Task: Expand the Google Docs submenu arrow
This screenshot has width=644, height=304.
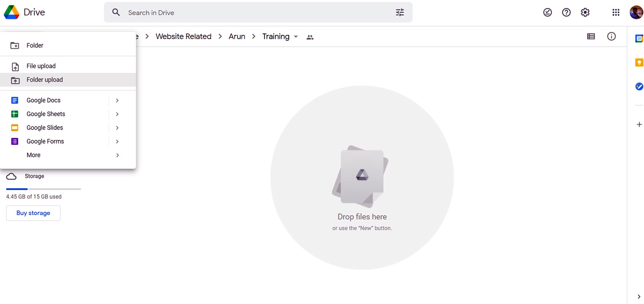Action: click(x=117, y=100)
